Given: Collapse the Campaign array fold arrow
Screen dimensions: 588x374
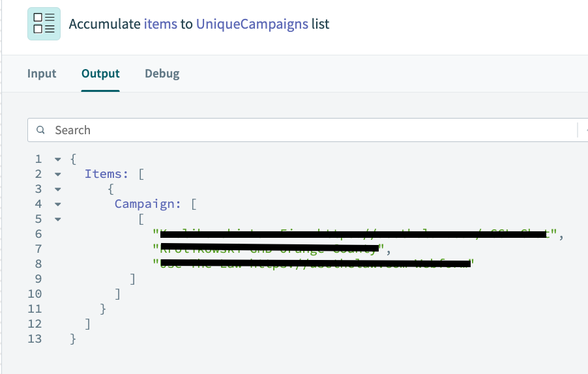Looking at the screenshot, I should [58, 204].
